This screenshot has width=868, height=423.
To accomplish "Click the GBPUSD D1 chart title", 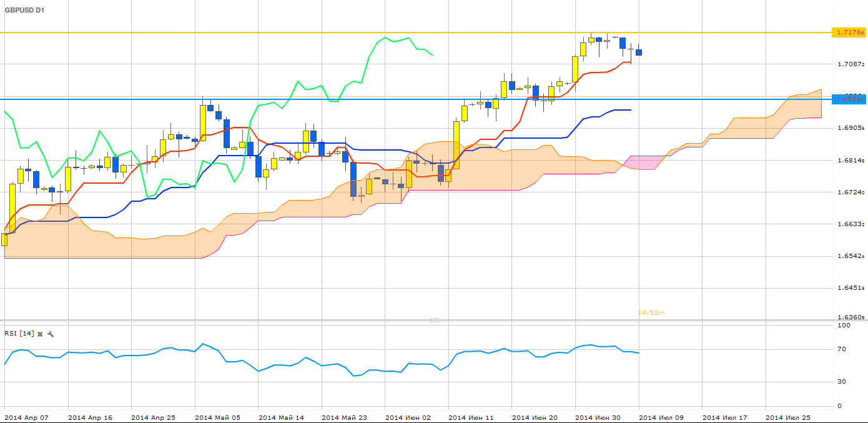I will pyautogui.click(x=25, y=11).
